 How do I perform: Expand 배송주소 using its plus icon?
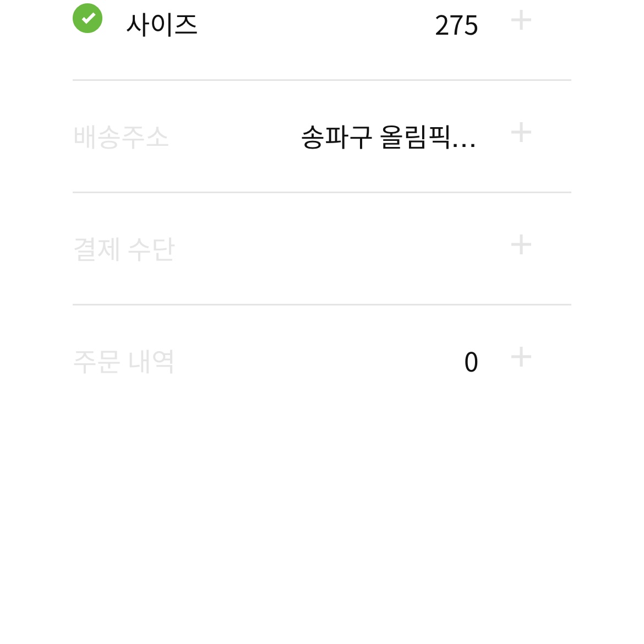click(x=521, y=132)
